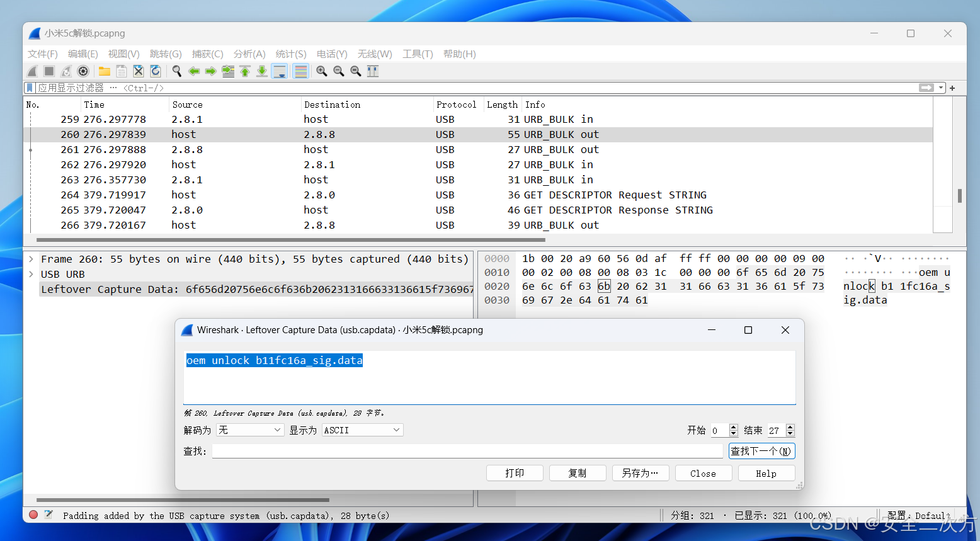
Task: Start capture with the shark fin icon
Action: 33,71
